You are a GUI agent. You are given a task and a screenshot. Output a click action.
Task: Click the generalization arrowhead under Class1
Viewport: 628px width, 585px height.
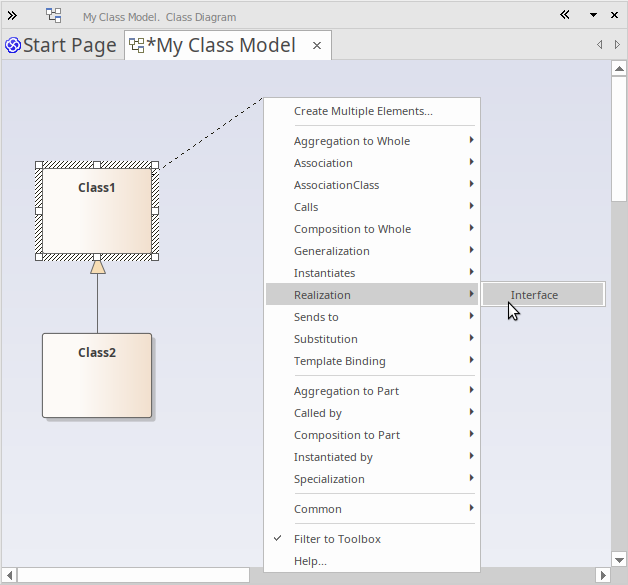coord(97,267)
